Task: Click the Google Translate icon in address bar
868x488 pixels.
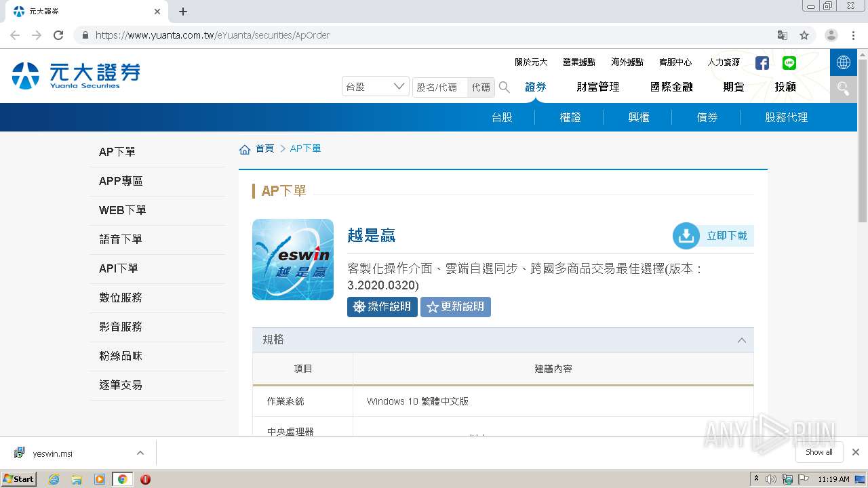Action: point(783,35)
